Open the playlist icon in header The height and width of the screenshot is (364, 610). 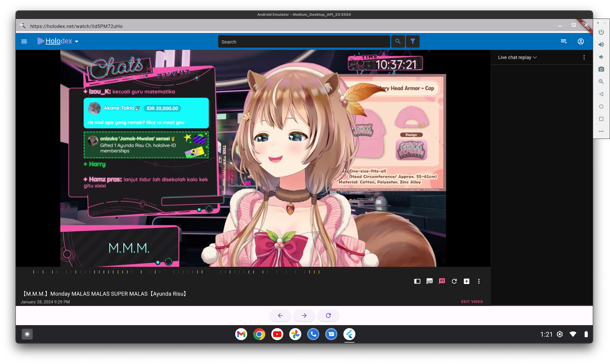[x=564, y=41]
